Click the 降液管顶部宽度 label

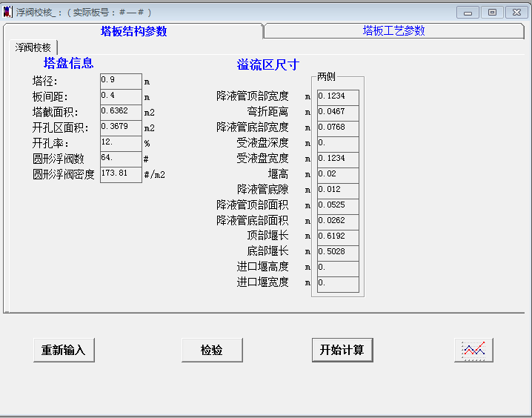point(253,96)
